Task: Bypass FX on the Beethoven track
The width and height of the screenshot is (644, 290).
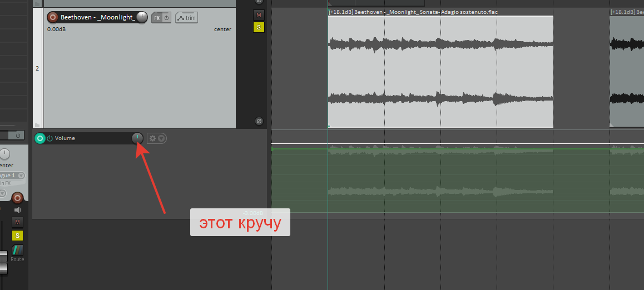Action: [x=167, y=18]
